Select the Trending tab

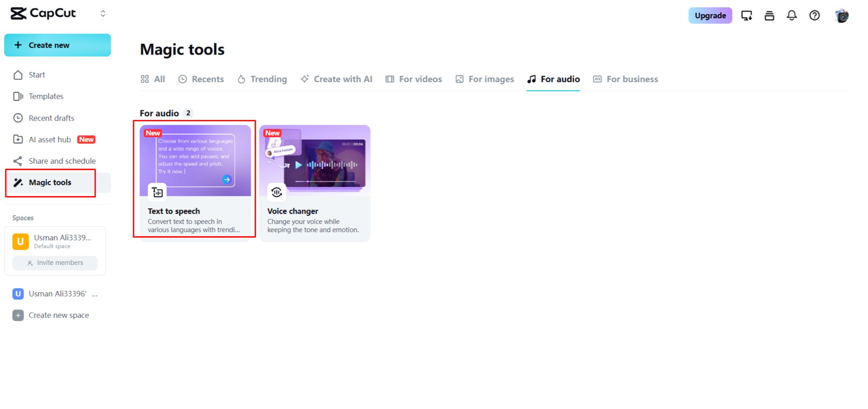click(x=262, y=79)
